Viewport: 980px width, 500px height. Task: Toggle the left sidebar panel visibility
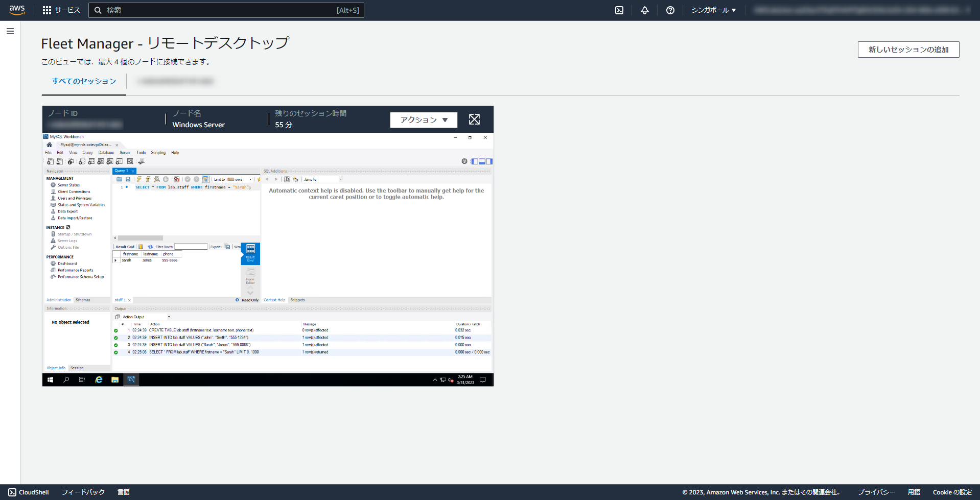pos(475,161)
